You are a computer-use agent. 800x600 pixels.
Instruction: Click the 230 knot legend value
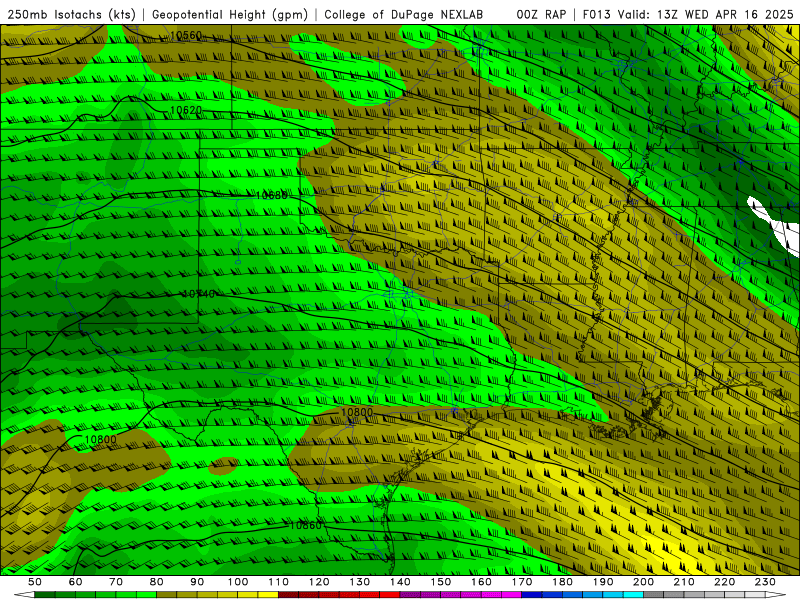tap(766, 582)
